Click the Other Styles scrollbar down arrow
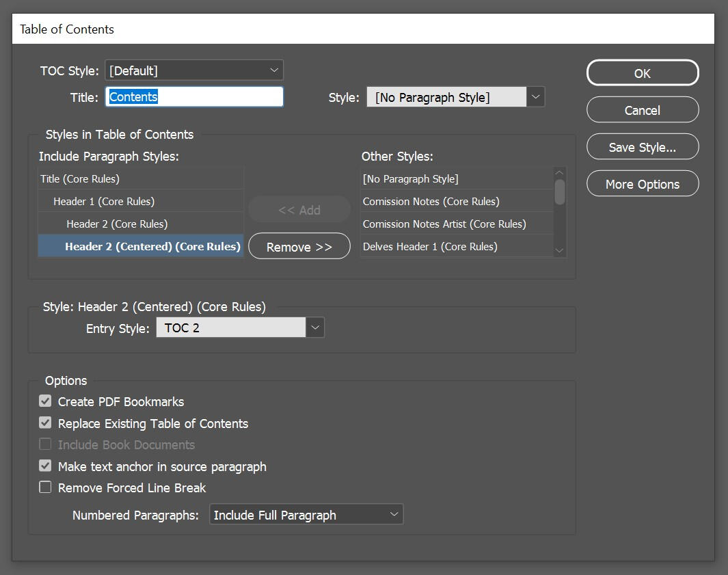728x575 pixels. pos(558,251)
